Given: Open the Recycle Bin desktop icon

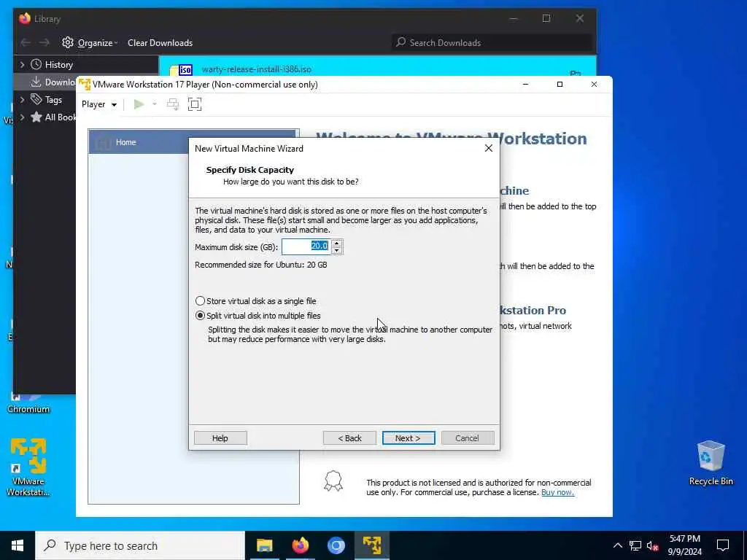Looking at the screenshot, I should [x=711, y=463].
